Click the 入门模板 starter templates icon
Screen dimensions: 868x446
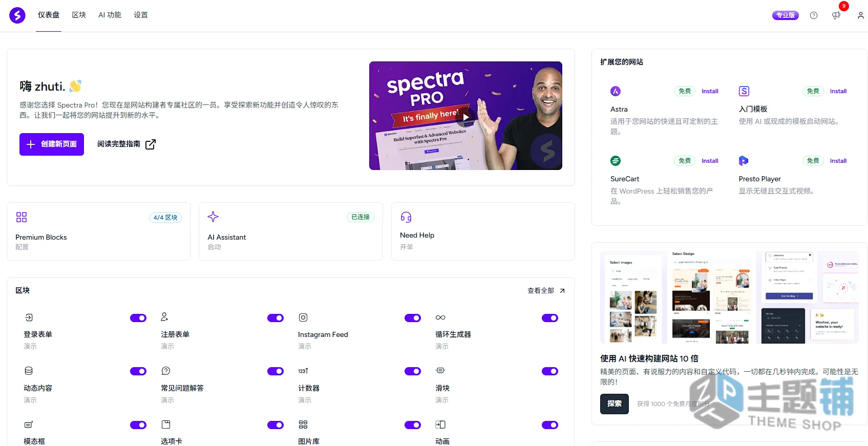click(744, 91)
